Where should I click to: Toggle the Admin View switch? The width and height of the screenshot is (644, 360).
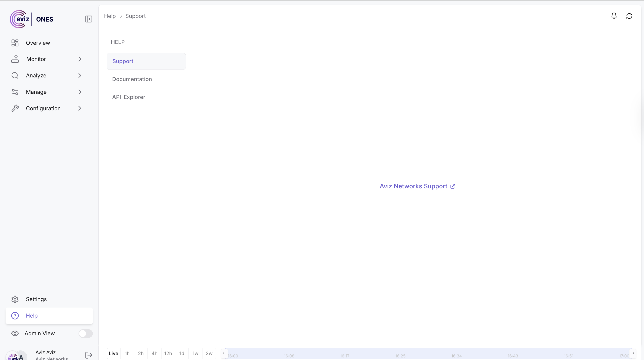[x=86, y=333]
